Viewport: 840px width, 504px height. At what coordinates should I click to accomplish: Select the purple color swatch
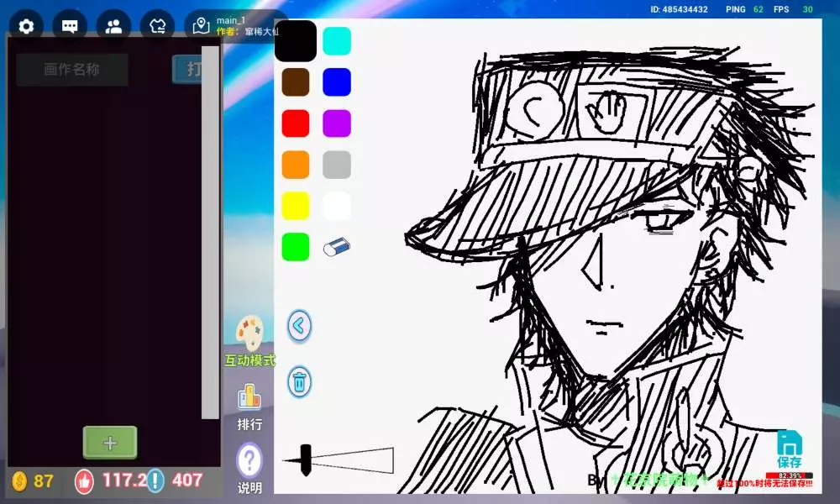click(337, 123)
